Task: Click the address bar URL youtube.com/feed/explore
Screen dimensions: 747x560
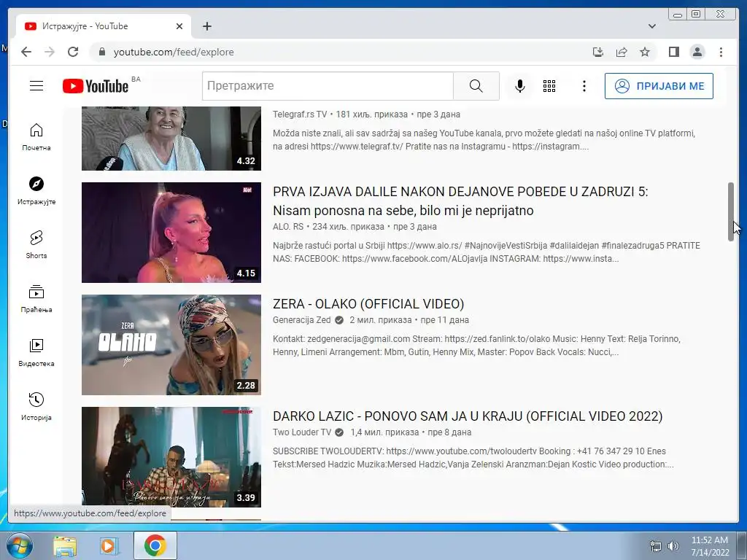Action: 174,52
